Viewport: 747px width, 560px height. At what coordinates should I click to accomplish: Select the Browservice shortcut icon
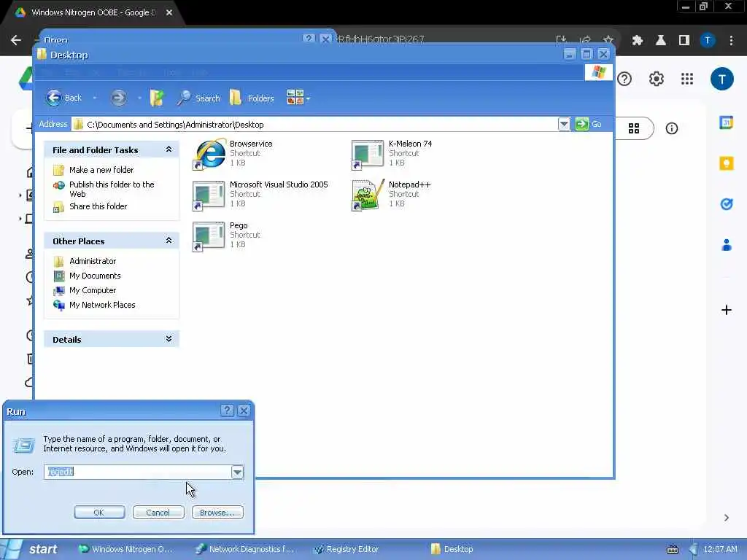[209, 154]
